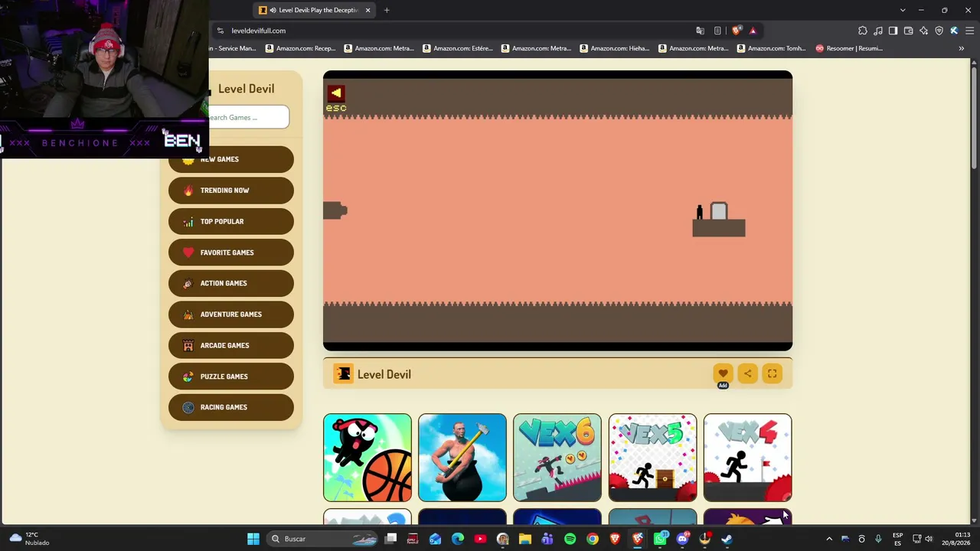Open the New Games category
Image resolution: width=980 pixels, height=551 pixels.
click(x=230, y=159)
